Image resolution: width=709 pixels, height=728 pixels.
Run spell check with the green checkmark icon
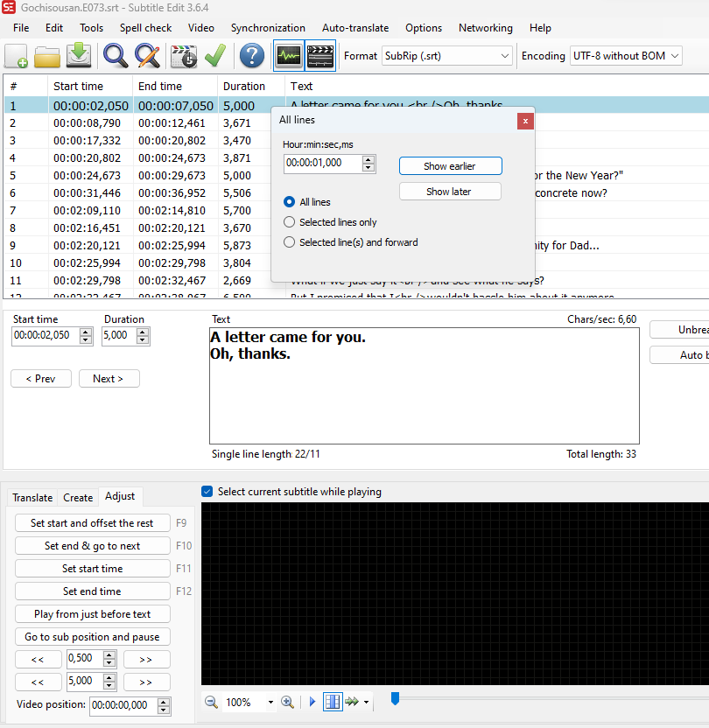pyautogui.click(x=215, y=56)
